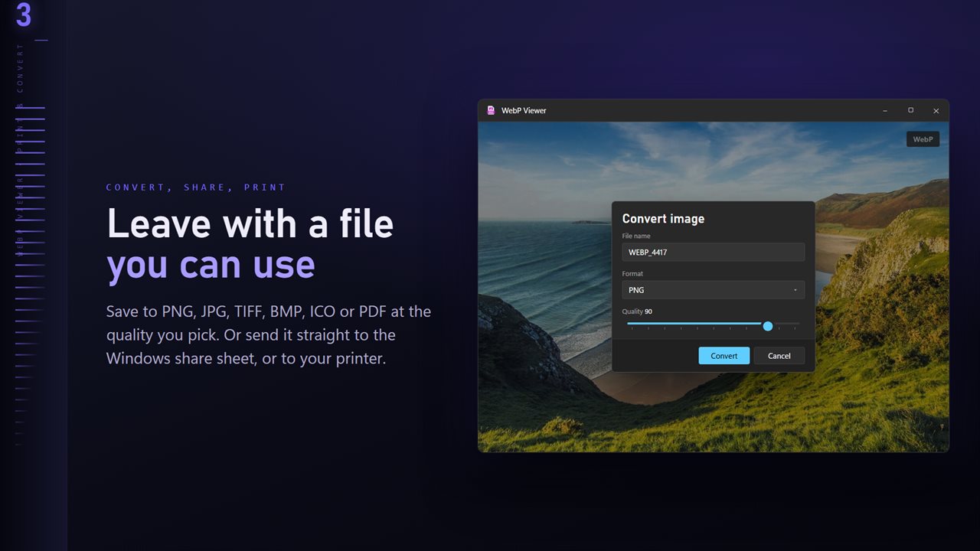Click the Quality slider thumb
This screenshot has height=551, width=980.
pos(768,326)
